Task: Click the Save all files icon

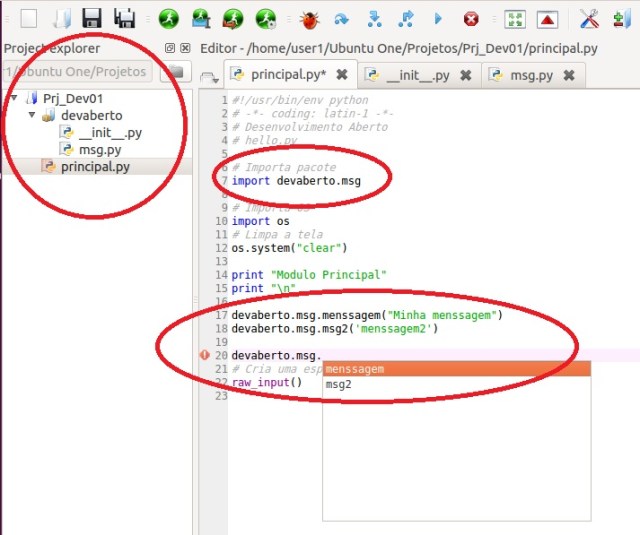Action: [x=125, y=18]
